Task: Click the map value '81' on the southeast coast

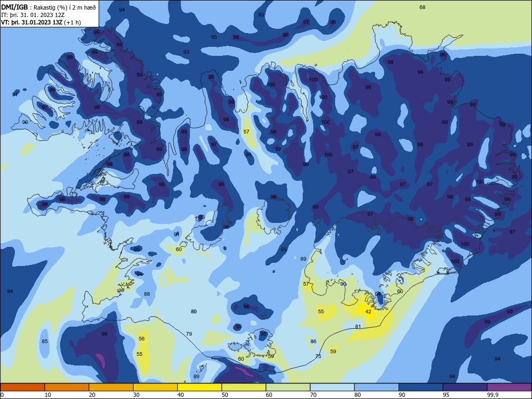Action: [358, 327]
